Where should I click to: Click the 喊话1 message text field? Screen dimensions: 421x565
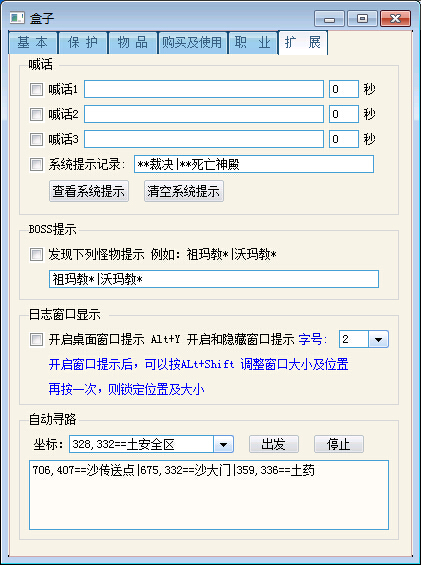pos(204,89)
